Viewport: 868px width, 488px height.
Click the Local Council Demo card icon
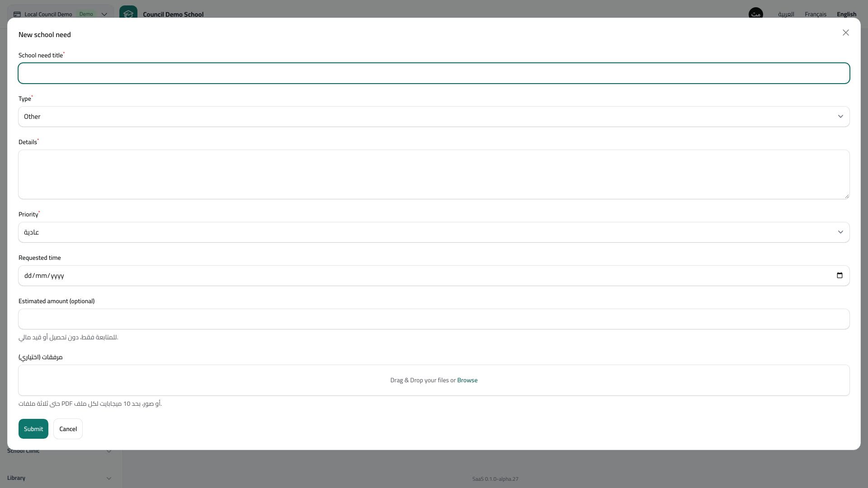pos(17,14)
